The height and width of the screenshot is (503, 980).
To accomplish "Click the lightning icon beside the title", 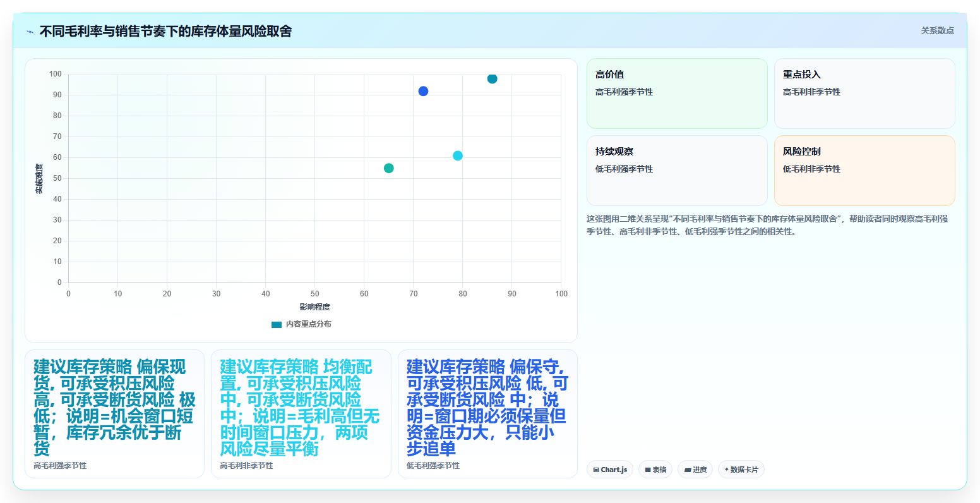I will [x=30, y=32].
